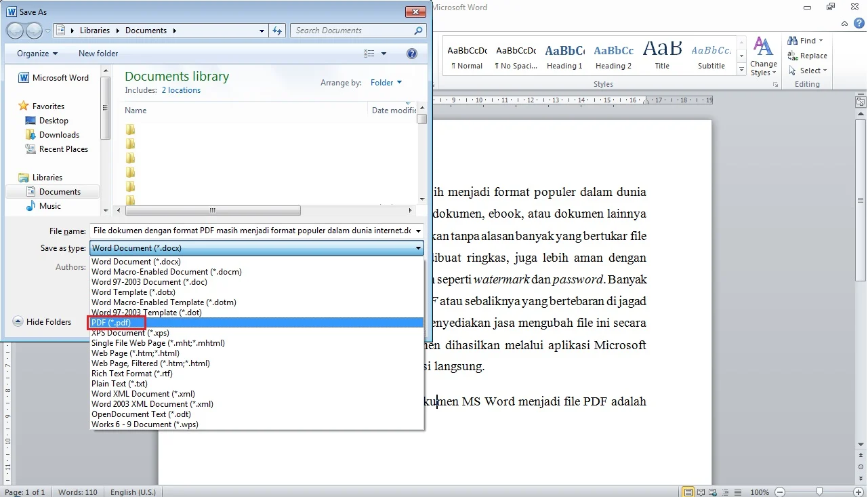Click the Zoom In plus button
This screenshot has width=868, height=497.
tap(859, 492)
